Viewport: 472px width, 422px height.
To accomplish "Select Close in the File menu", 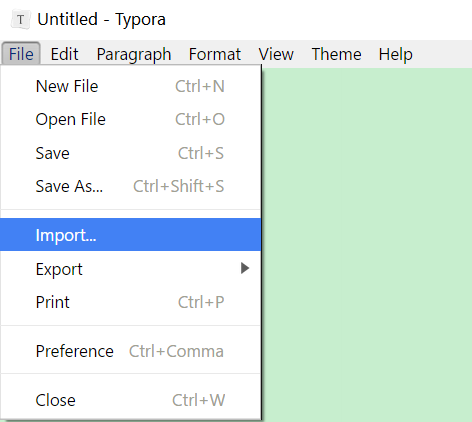I will (x=130, y=400).
